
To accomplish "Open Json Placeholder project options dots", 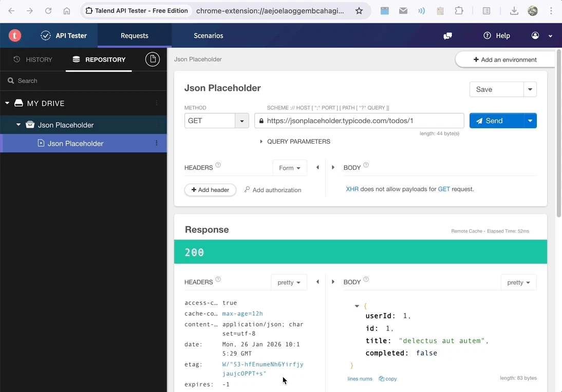I will (157, 125).
